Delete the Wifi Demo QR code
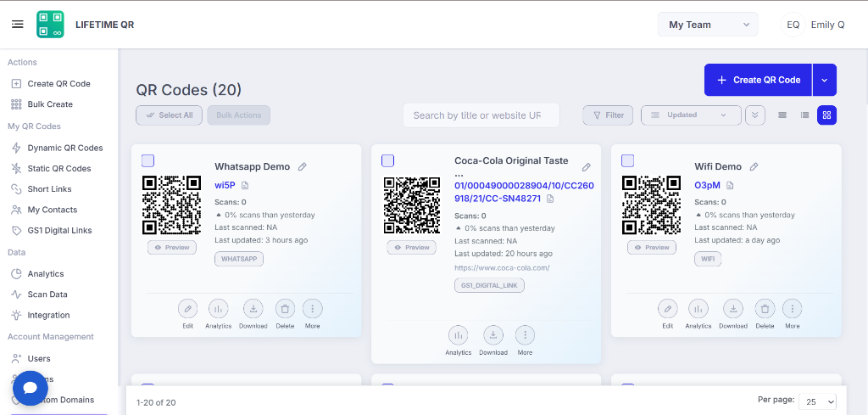868x415 pixels. pos(765,309)
